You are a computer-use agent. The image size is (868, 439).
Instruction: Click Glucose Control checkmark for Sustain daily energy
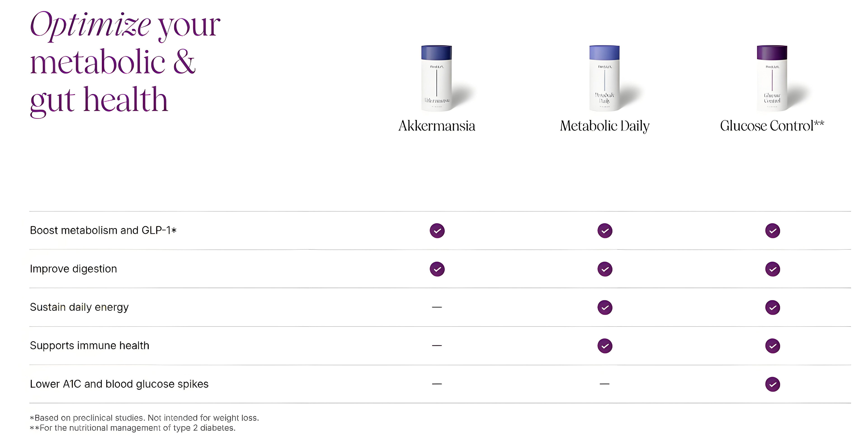[773, 308]
